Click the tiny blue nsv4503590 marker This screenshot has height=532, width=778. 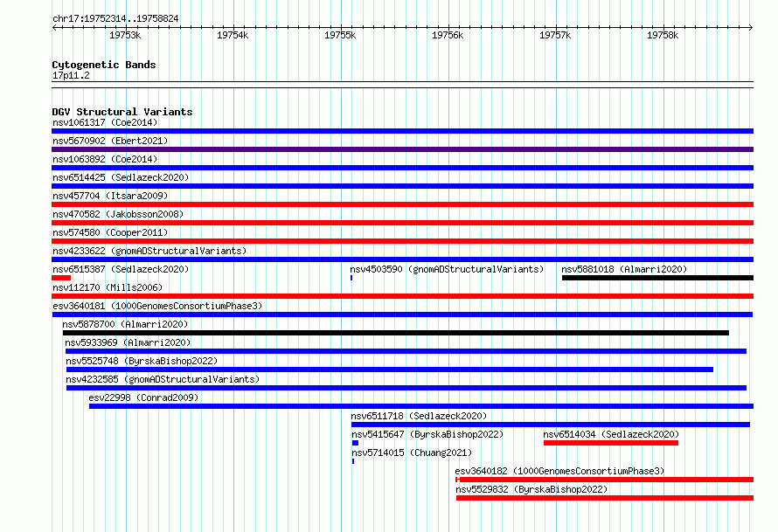point(351,278)
